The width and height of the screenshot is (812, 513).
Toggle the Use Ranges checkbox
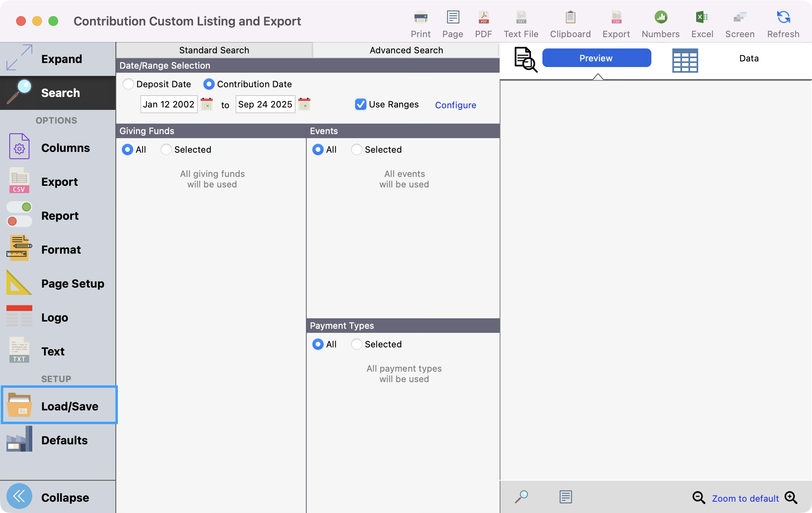coord(360,104)
